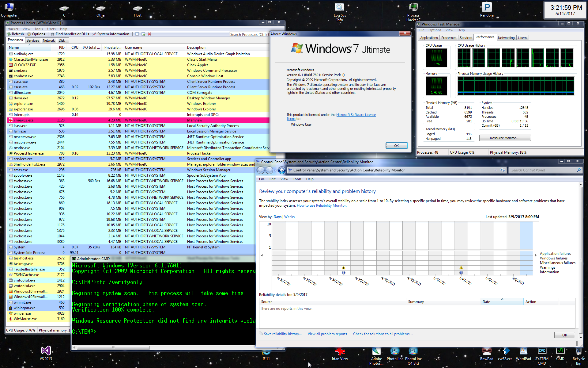The width and height of the screenshot is (588, 368).
Task: Select the i_view32.exe process row
Action: (x=138, y=120)
